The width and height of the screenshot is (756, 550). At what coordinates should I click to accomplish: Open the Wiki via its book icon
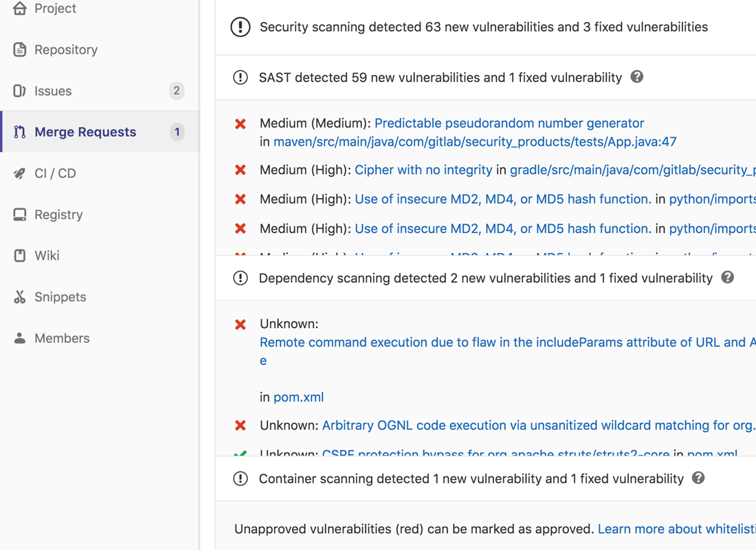click(19, 256)
